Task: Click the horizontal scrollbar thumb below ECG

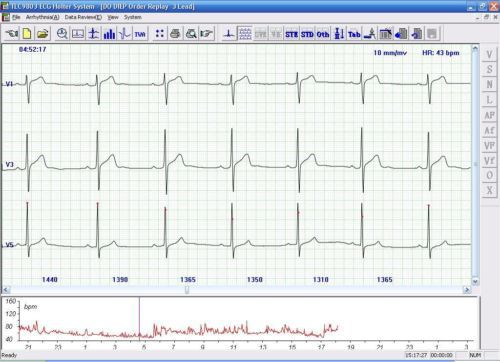Action: pyautogui.click(x=187, y=290)
